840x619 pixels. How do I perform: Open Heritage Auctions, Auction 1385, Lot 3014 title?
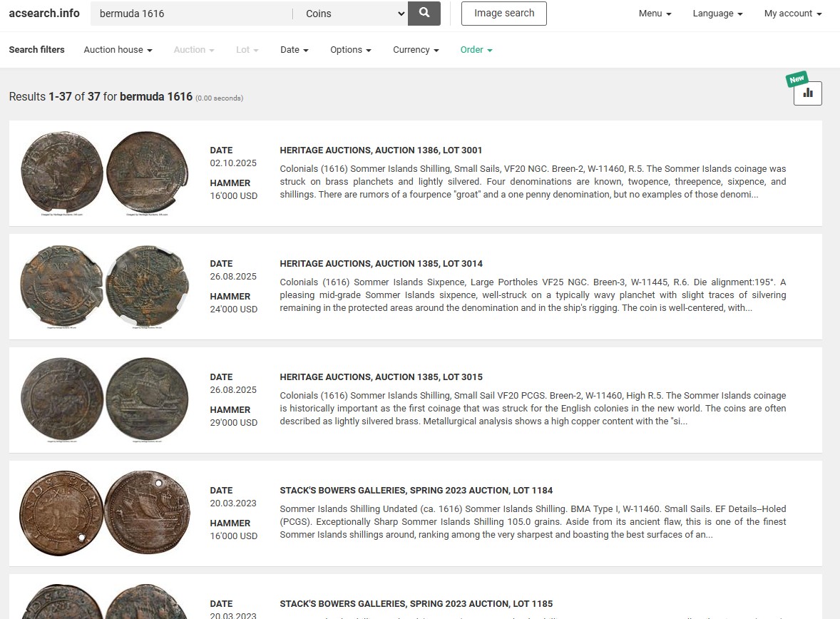381,264
